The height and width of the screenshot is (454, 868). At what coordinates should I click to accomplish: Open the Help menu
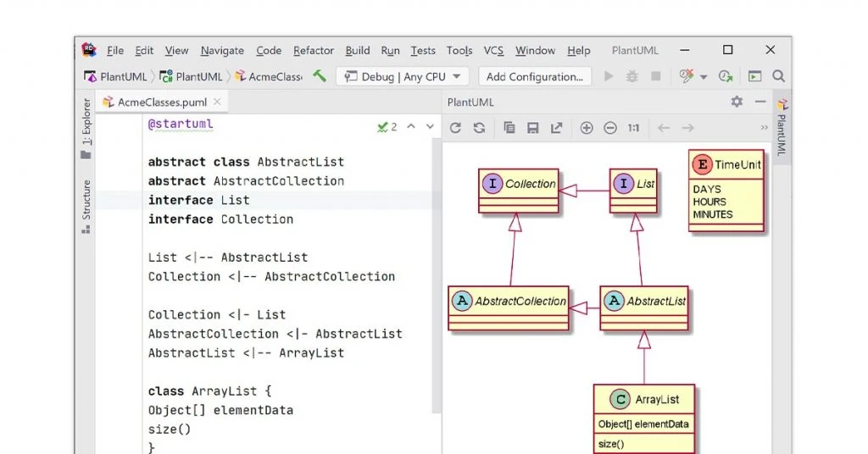578,50
